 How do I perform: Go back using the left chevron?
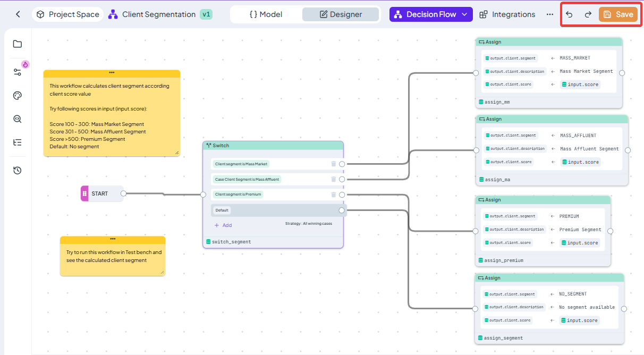[18, 14]
